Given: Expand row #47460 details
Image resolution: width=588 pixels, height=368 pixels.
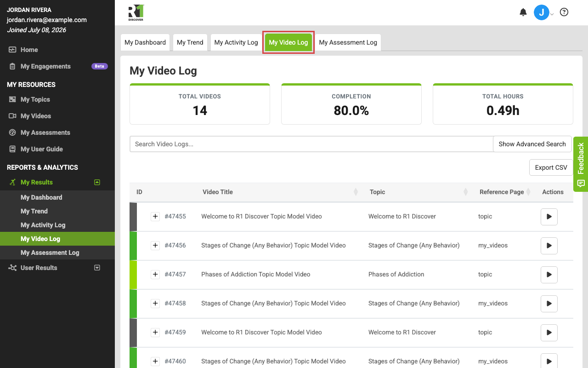Looking at the screenshot, I should tap(155, 361).
